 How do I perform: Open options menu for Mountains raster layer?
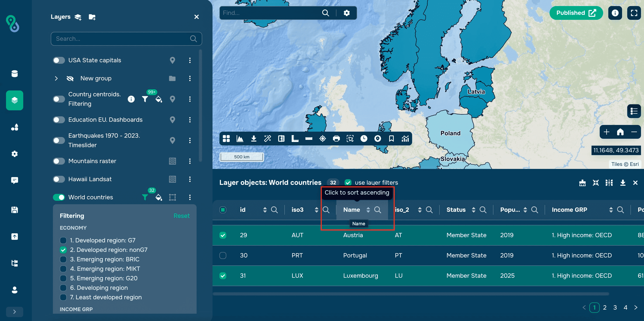[190, 161]
